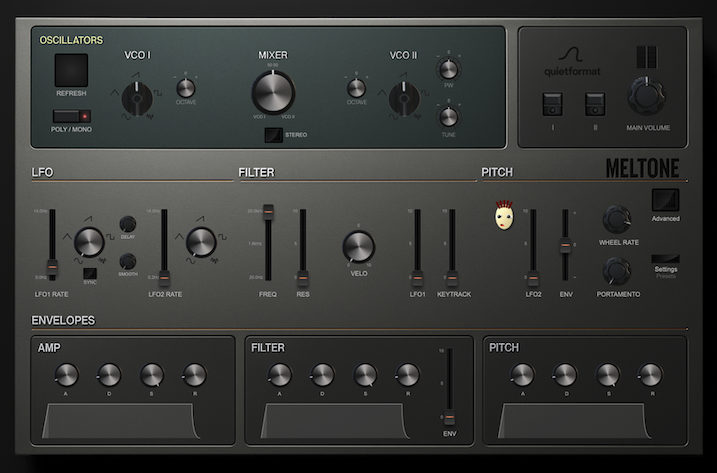
Task: Select square icon beside LFO2 waveform knob
Action: [x=222, y=236]
